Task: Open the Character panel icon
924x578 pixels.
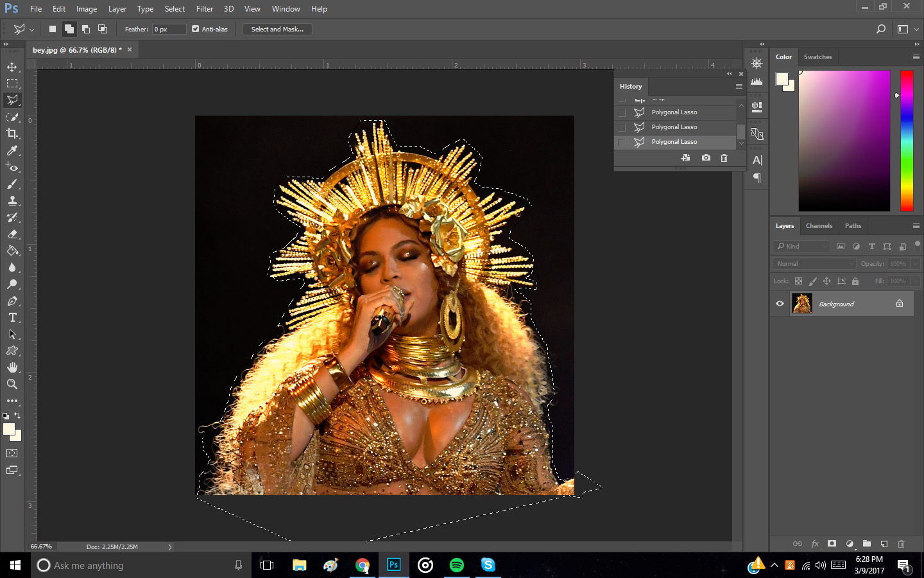Action: tap(757, 160)
